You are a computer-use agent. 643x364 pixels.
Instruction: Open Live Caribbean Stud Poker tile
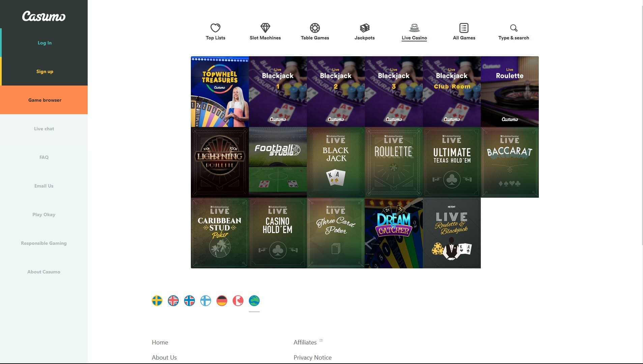220,233
